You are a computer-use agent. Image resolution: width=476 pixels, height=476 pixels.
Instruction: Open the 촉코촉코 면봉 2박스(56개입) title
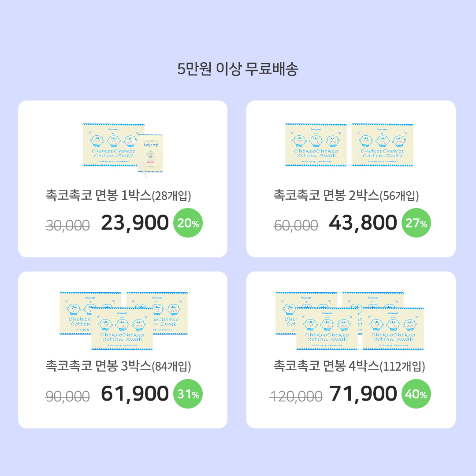tap(346, 195)
